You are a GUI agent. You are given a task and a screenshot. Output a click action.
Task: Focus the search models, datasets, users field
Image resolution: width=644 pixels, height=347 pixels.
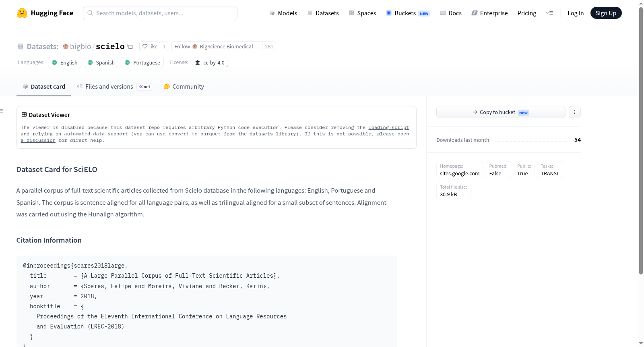coord(160,13)
